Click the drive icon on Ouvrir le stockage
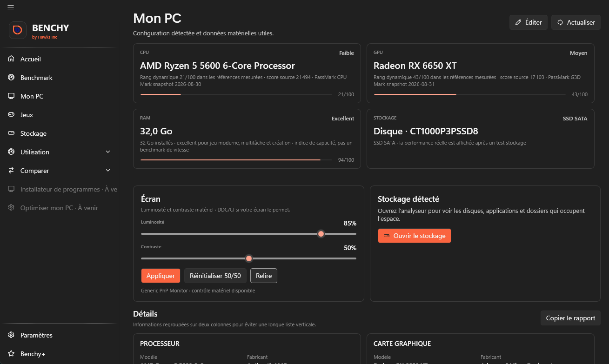 coord(386,236)
